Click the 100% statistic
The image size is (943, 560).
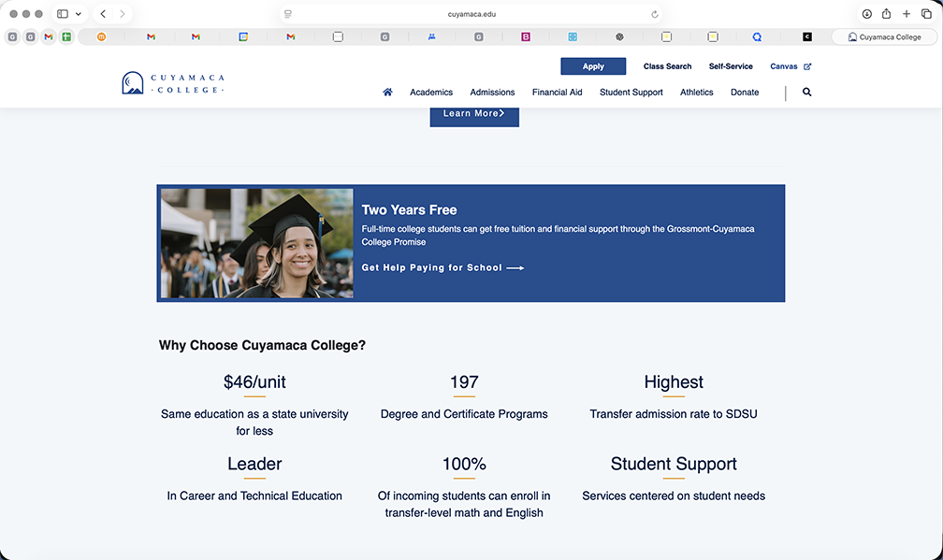tap(464, 464)
